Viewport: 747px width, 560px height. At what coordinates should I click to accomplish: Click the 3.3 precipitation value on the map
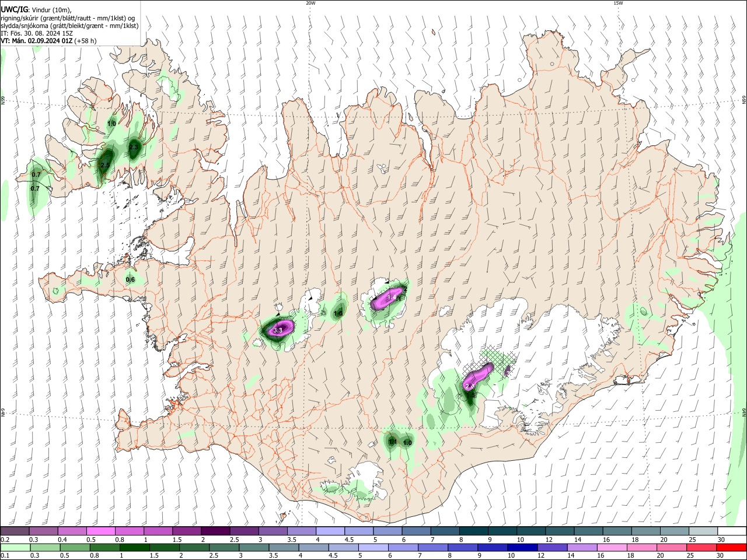click(278, 330)
